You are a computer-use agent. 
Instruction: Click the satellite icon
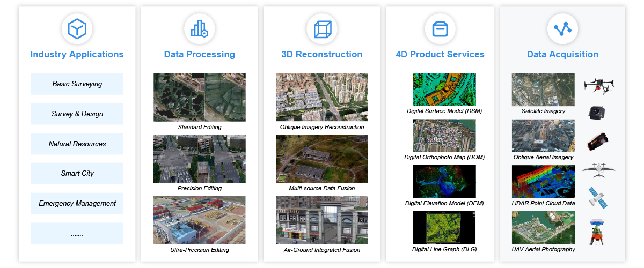tap(598, 197)
